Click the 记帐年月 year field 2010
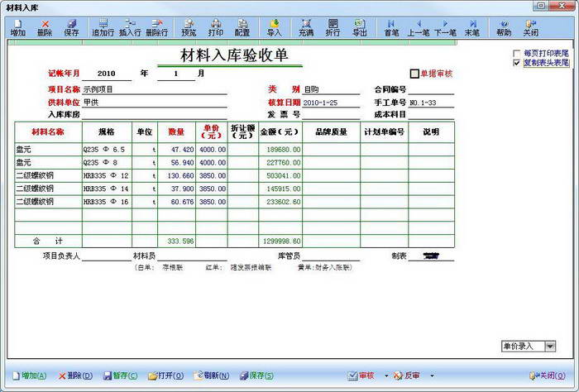Screen dimensions: 579x392 click(x=107, y=74)
